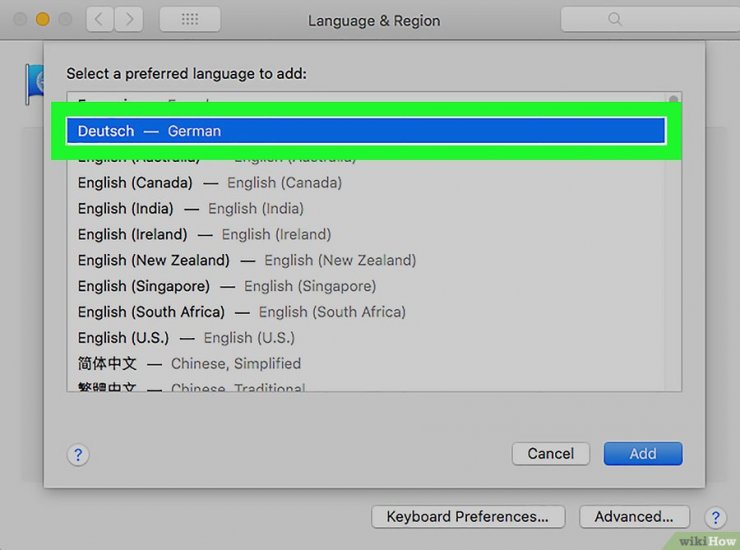Screen dimensions: 740x550
Task: Minimize window with the yellow button
Action: click(x=42, y=19)
